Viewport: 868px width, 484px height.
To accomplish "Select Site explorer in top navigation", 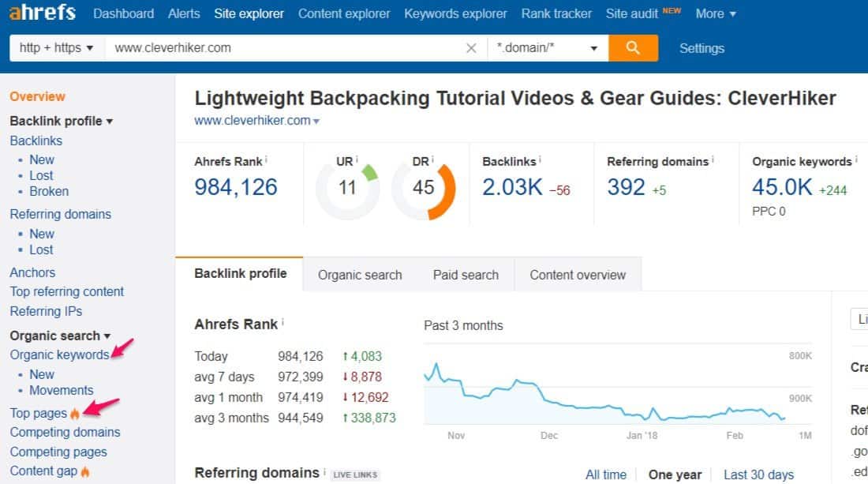I will [249, 13].
